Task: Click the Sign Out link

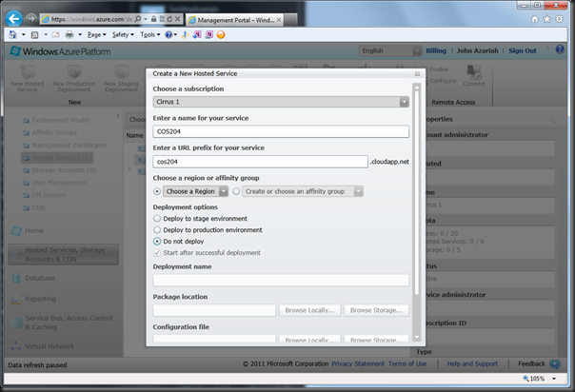Action: point(523,50)
